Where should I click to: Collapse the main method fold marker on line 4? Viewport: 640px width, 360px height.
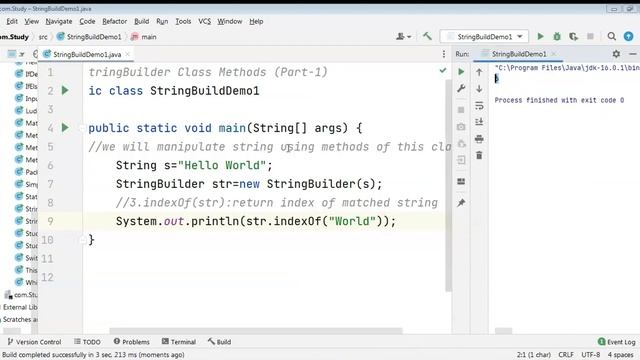pyautogui.click(x=82, y=128)
